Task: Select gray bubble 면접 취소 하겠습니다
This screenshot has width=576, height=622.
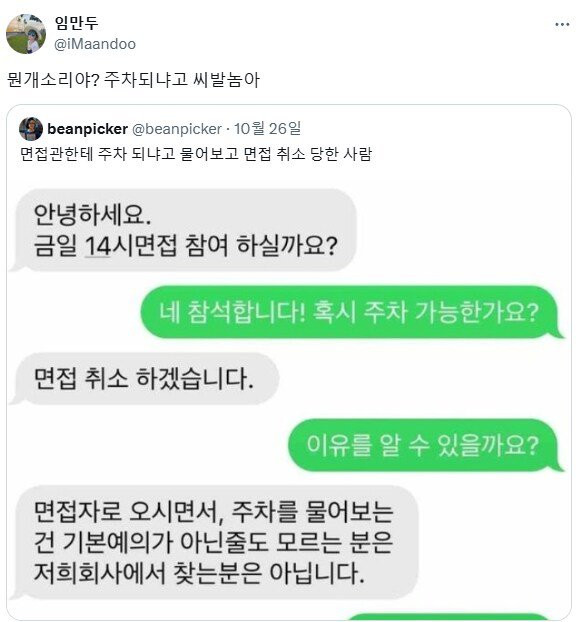Action: (x=144, y=378)
